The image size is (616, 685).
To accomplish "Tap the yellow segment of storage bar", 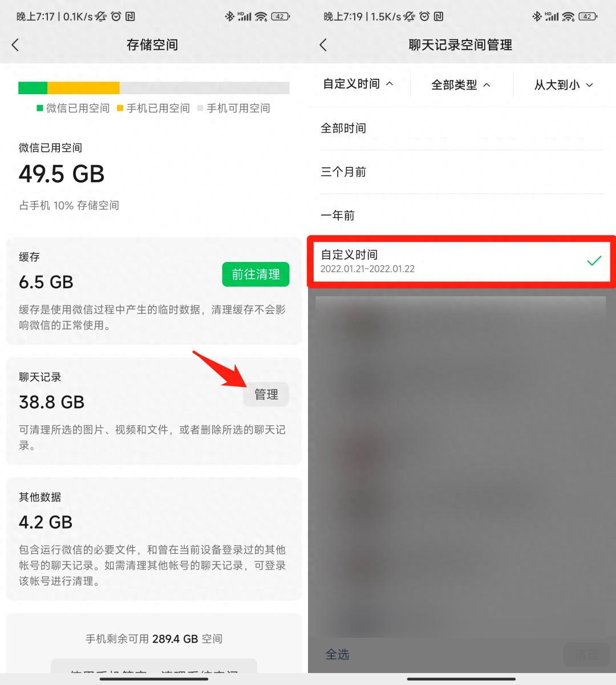I will pyautogui.click(x=83, y=88).
